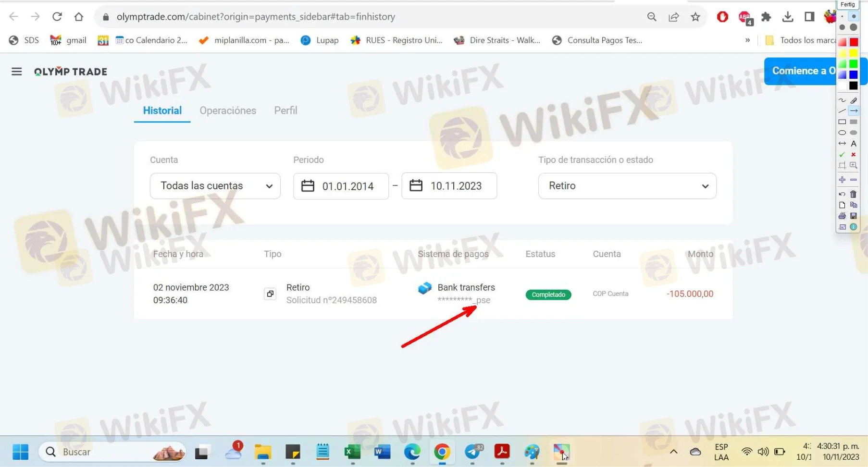Open Excel from the taskbar
The width and height of the screenshot is (868, 467).
(x=353, y=452)
